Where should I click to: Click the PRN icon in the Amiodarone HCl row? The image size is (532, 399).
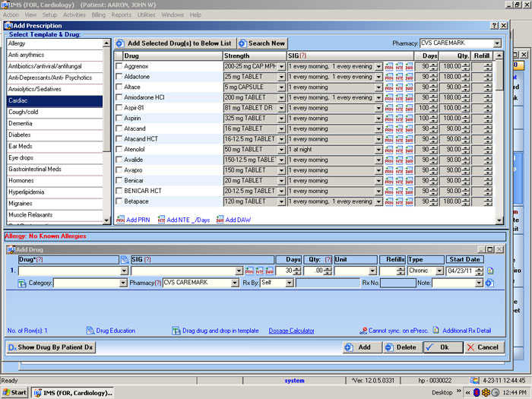389,98
